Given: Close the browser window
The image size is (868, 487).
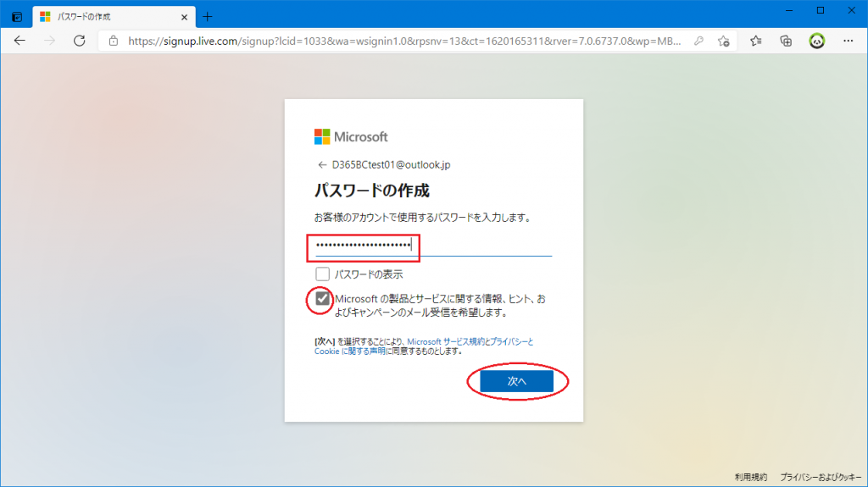Looking at the screenshot, I should tap(851, 10).
